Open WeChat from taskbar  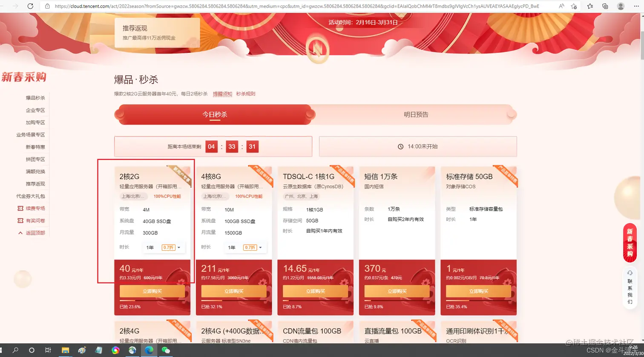[166, 350]
